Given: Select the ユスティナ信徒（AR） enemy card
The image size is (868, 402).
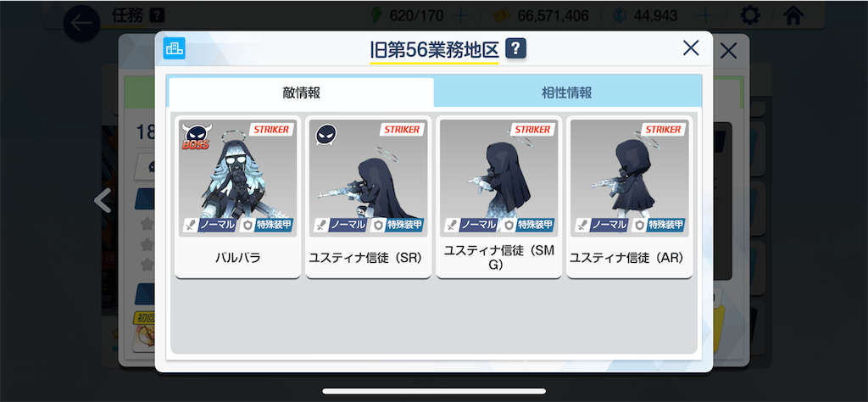Looking at the screenshot, I should 630,197.
